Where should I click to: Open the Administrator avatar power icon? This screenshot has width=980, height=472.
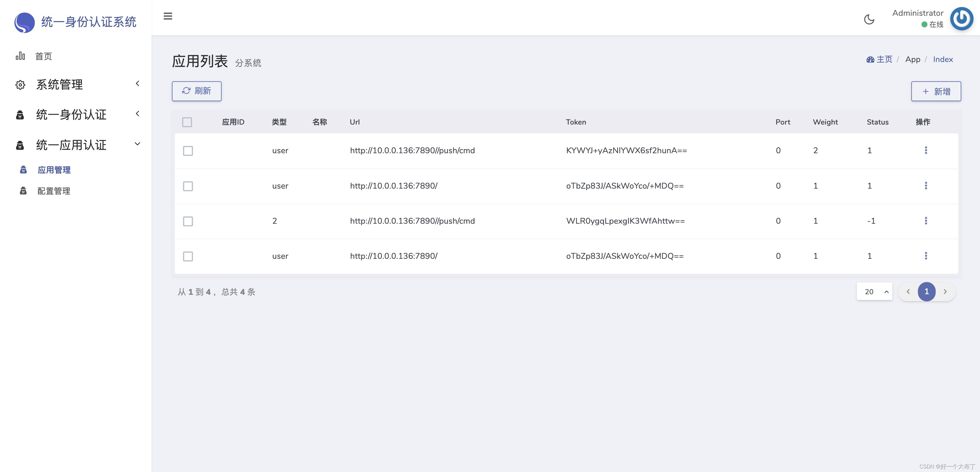tap(961, 18)
